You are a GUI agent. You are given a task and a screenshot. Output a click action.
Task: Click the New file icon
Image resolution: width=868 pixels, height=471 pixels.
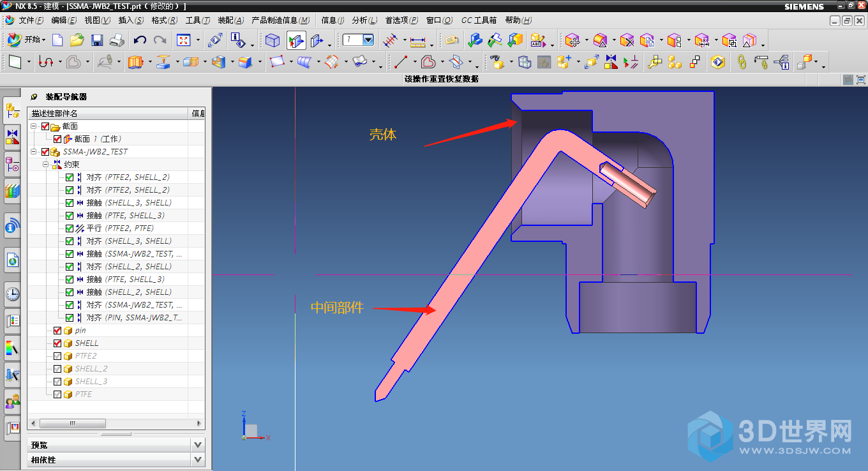coord(57,40)
